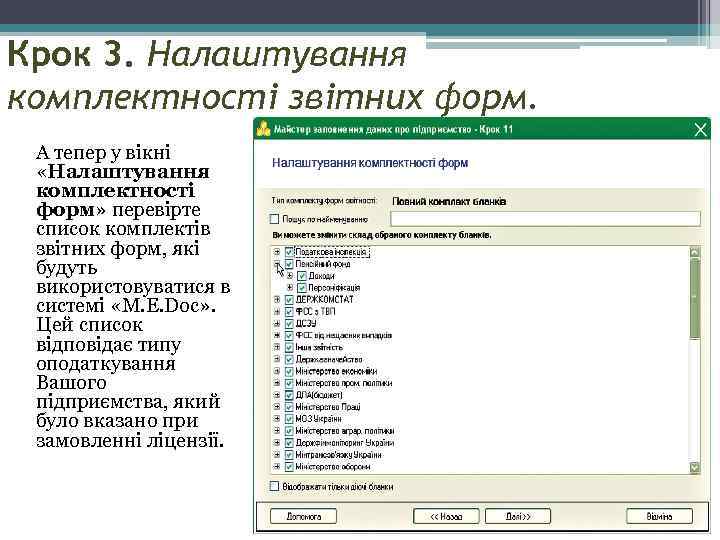This screenshot has width=720, height=540.
Task: Uncheck 'Міністерство аграр. політики' checkbox
Action: coord(289,431)
